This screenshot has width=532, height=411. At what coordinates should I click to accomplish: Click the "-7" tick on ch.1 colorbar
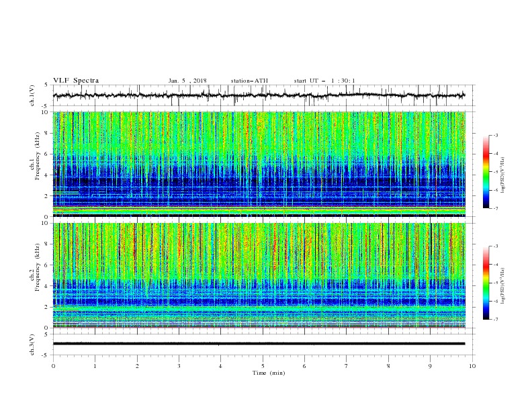tap(496, 208)
